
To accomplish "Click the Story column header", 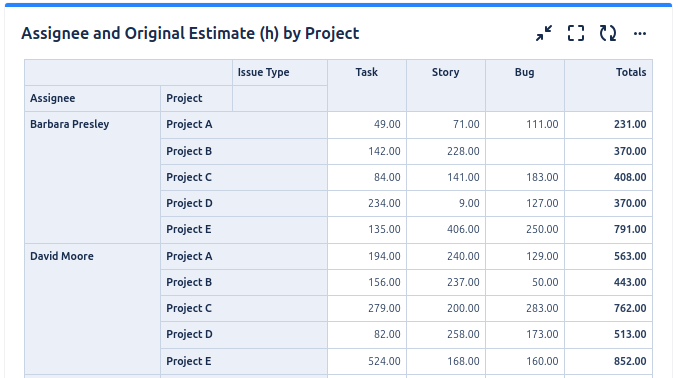I will 445,85.
